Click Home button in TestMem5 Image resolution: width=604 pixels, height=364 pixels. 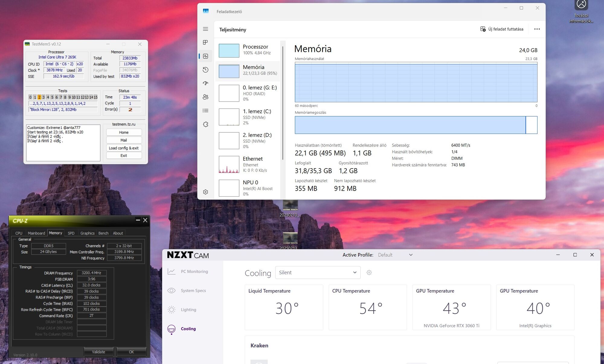tap(124, 132)
